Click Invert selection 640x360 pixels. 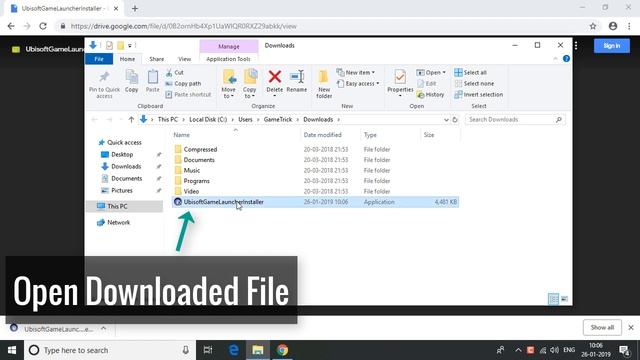[x=478, y=95]
